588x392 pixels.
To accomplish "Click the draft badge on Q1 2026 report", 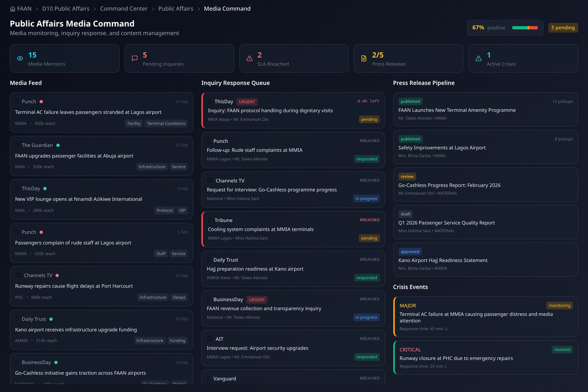I will pos(405,214).
